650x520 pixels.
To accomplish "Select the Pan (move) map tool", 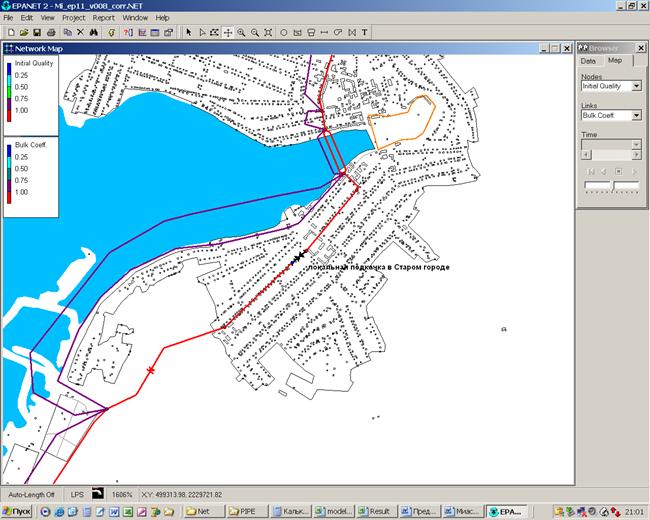I will (228, 32).
